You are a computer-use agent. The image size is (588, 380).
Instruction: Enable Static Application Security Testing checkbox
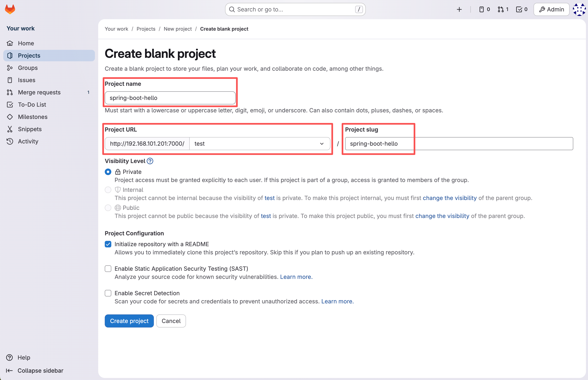tap(108, 268)
